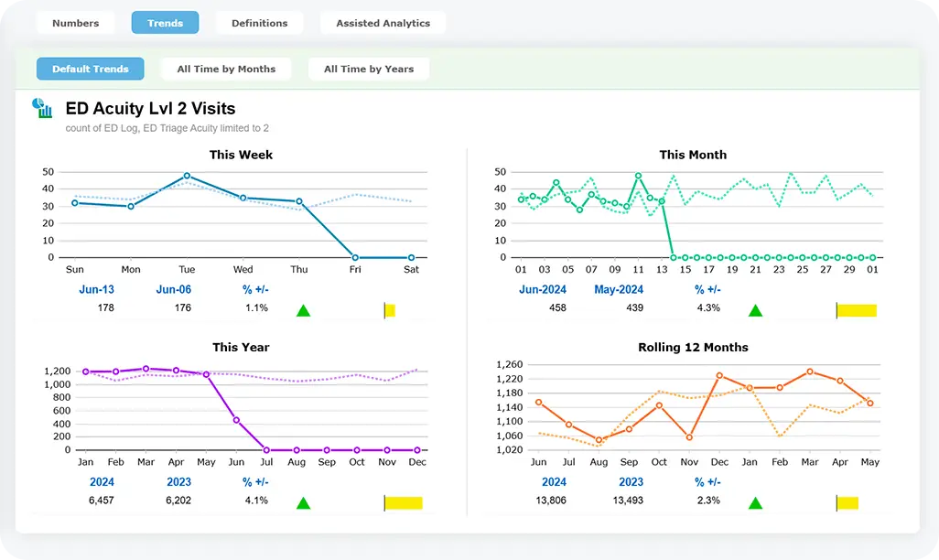Viewport: 939px width, 560px height.
Task: Go to Assisted Analytics tab
Action: point(383,23)
